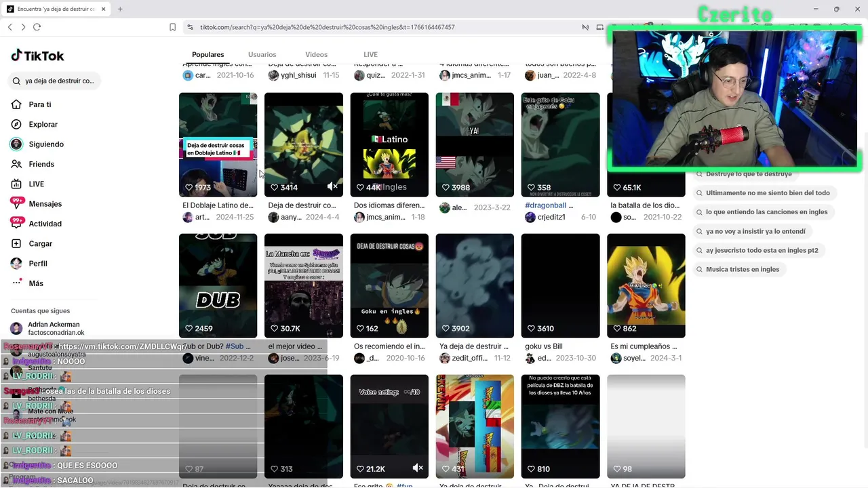Open 'No puedo creerlo' video with 810 likes

(x=560, y=426)
